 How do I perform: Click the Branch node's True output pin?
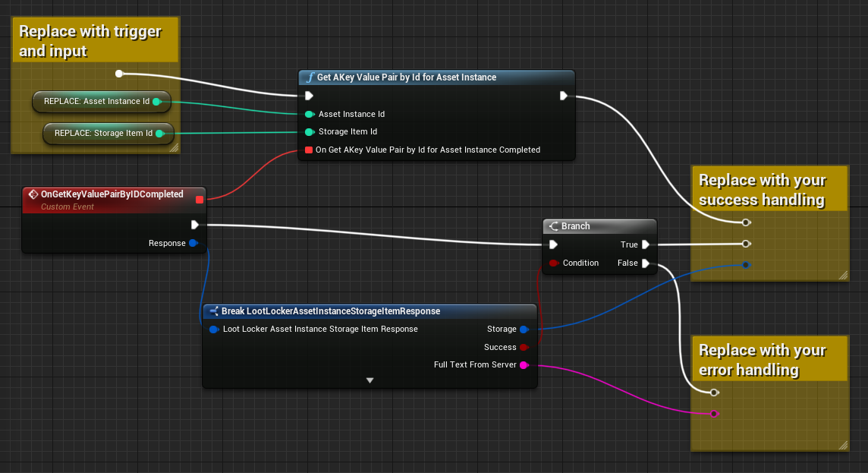(x=645, y=244)
